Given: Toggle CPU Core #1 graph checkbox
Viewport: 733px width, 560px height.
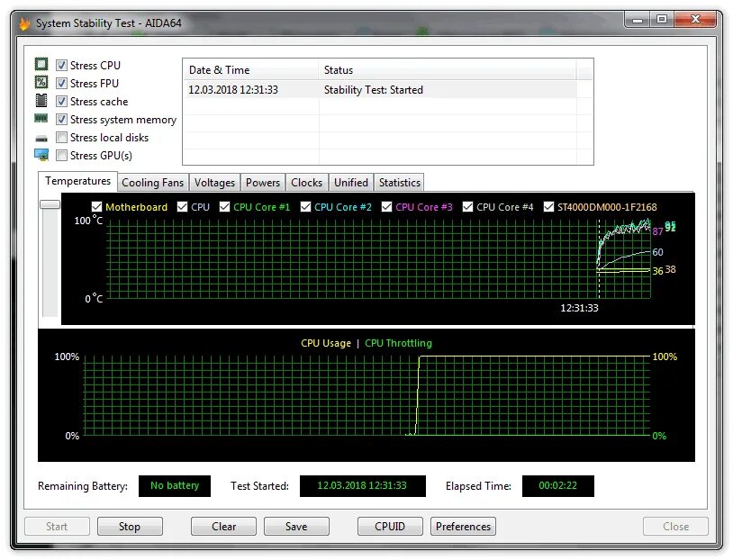Looking at the screenshot, I should point(224,206).
